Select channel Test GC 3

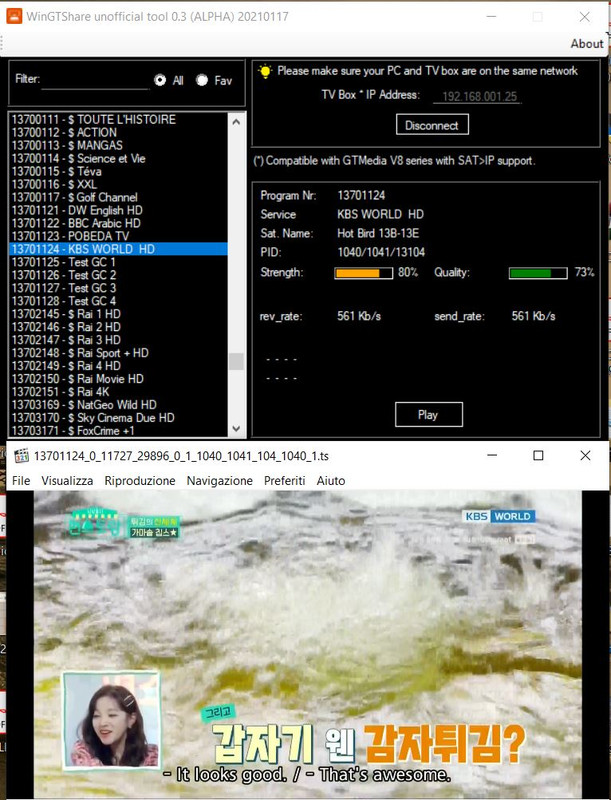(x=119, y=288)
